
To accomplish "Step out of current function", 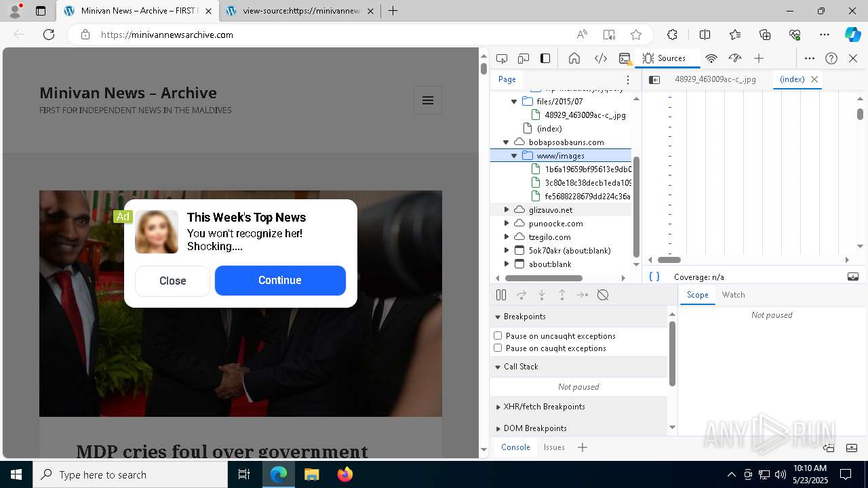I will click(562, 295).
